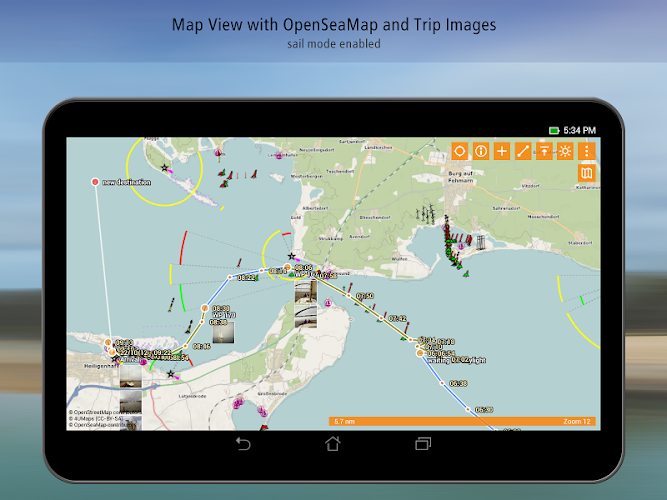Open upper bridge trip photo thumbnail
Screen dimensions: 667x500
[x=306, y=291]
